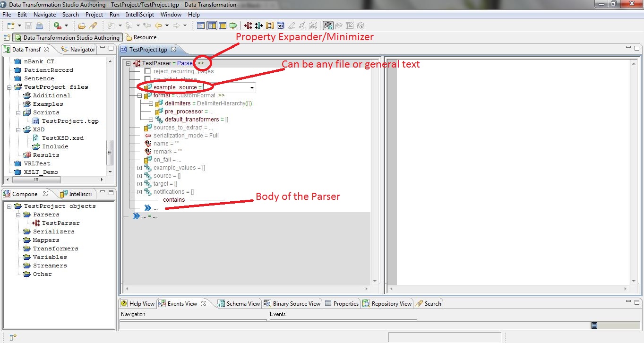644x343 pixels.
Task: Open the New wizard icon on the toolbar
Action: (x=10, y=26)
